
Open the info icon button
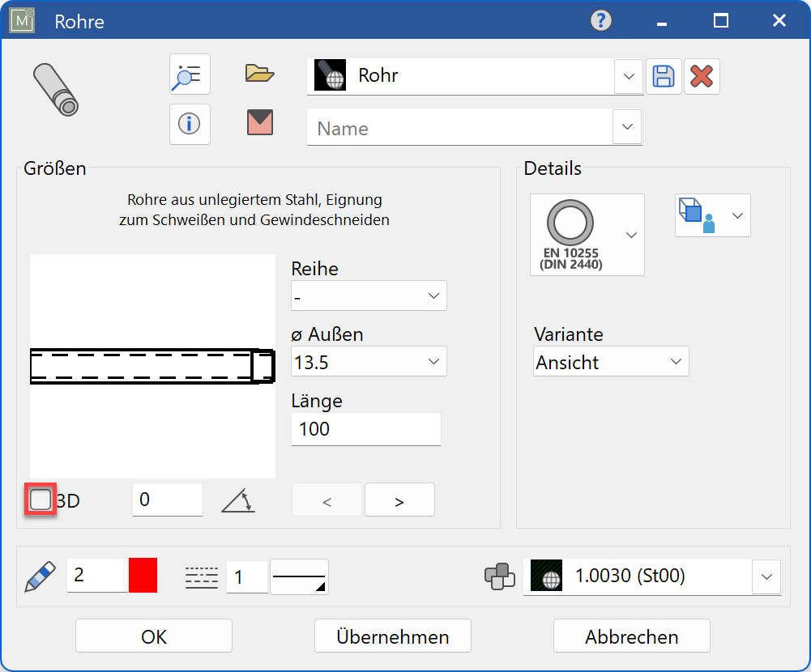point(190,124)
